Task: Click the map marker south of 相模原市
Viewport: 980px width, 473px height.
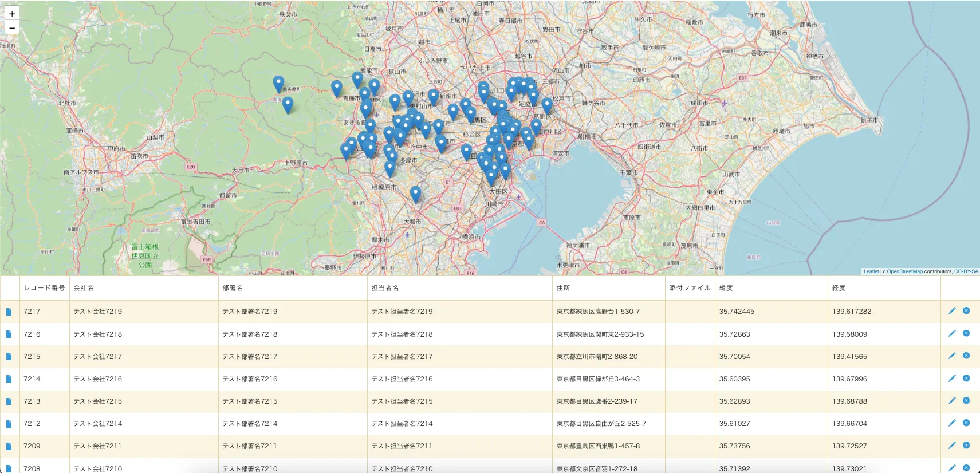Action: coord(416,194)
